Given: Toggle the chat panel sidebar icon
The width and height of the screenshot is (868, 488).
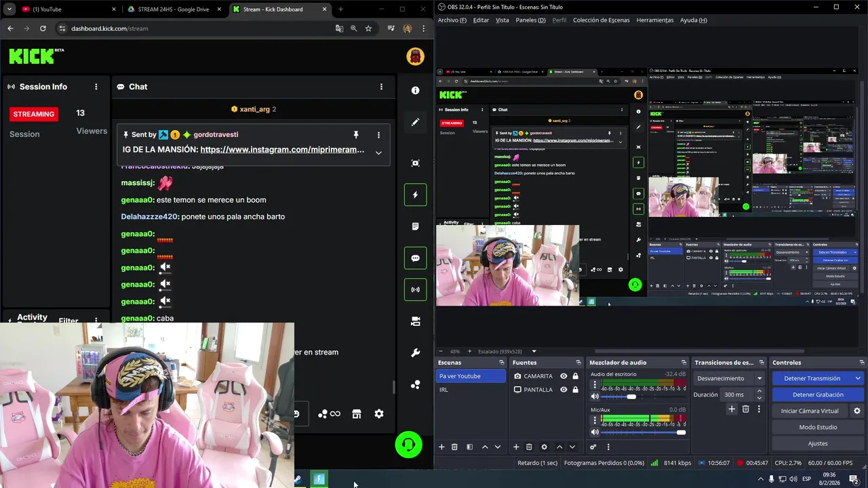Looking at the screenshot, I should [415, 258].
